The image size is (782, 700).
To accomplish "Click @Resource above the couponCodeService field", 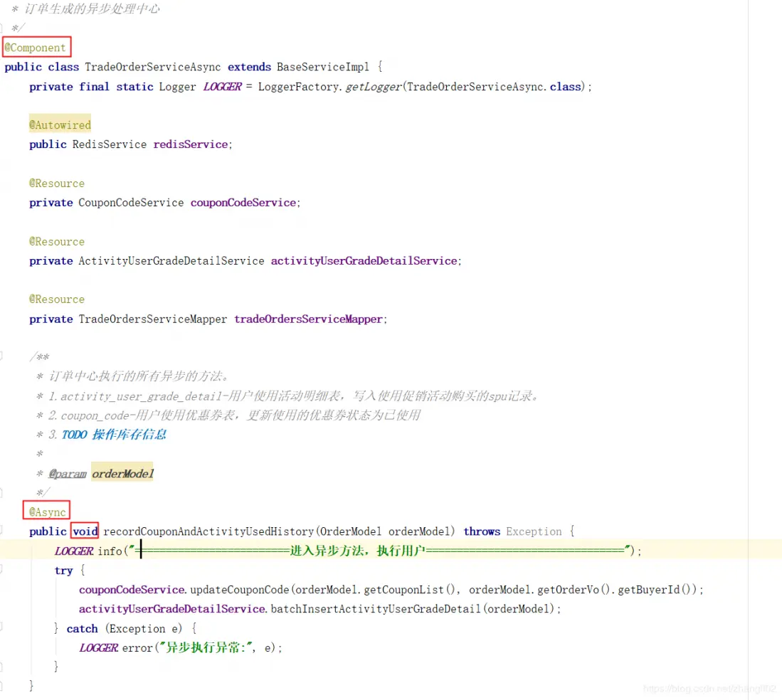I will click(57, 184).
